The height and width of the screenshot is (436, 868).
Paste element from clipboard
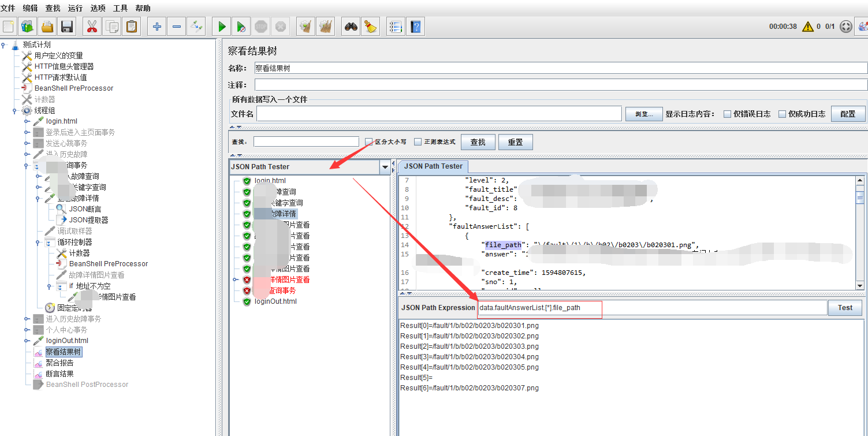[x=132, y=26]
